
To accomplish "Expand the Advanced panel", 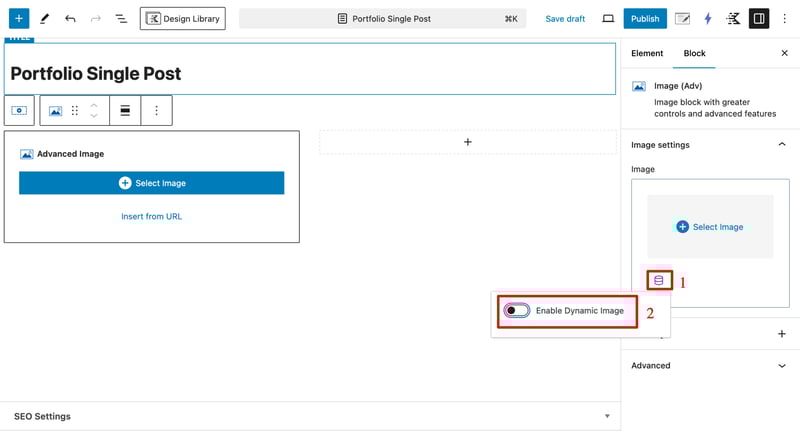I will (782, 366).
